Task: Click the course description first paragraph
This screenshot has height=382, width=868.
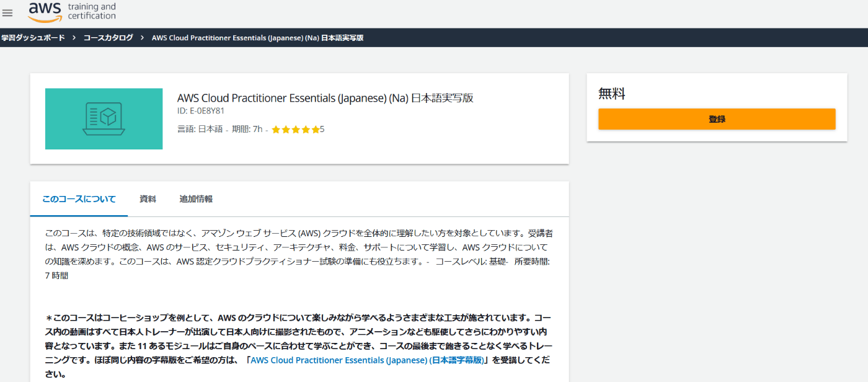Action: 298,254
